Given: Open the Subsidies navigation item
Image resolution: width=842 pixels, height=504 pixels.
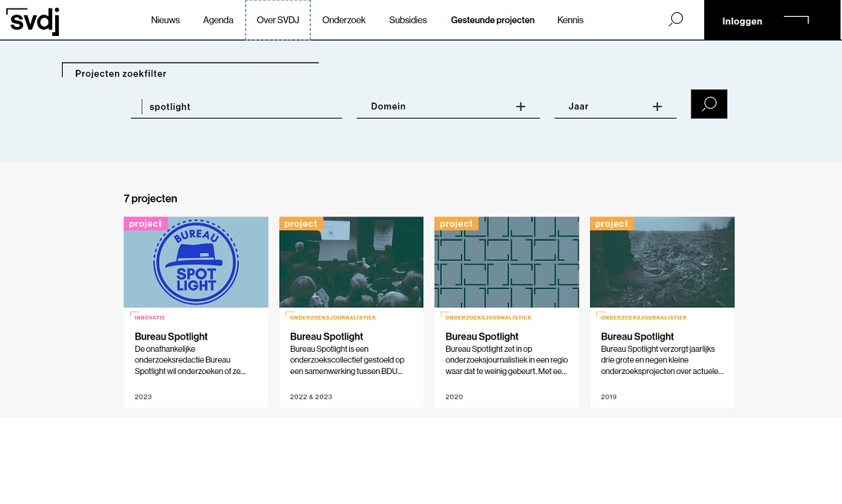Looking at the screenshot, I should coord(407,20).
